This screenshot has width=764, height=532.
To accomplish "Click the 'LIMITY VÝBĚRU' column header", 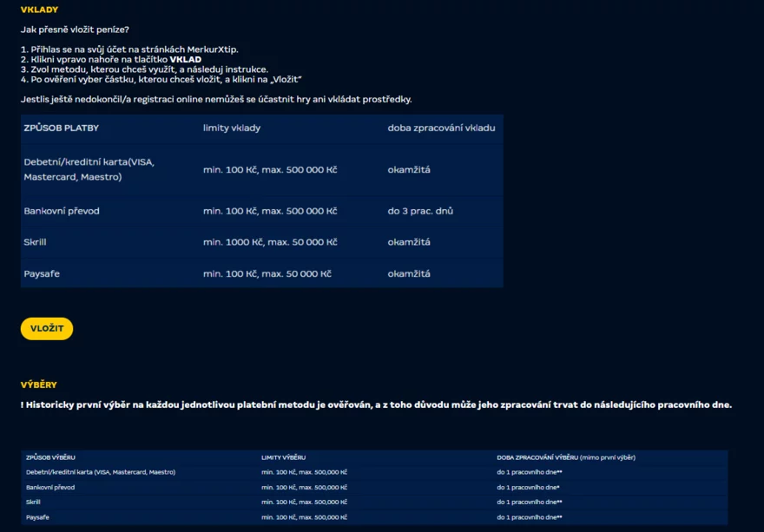I will point(284,457).
